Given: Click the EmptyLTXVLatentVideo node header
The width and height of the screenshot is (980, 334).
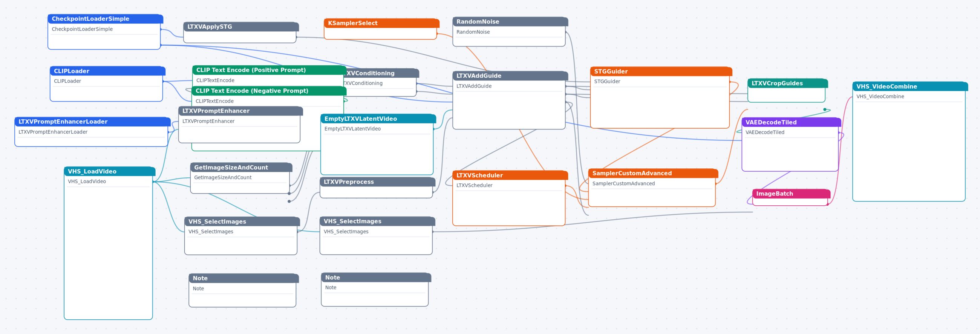Looking at the screenshot, I should point(378,119).
